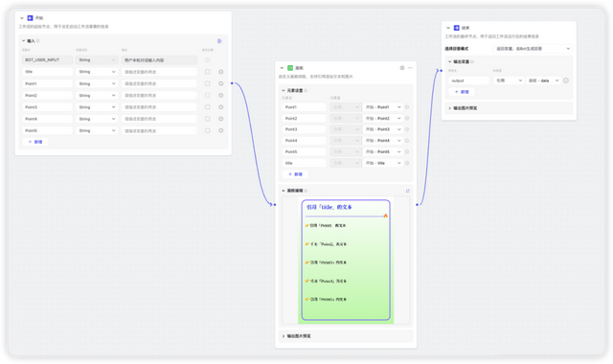The height and width of the screenshot is (364, 613).
Task: Open canvas node more options menu
Action: coord(410,68)
